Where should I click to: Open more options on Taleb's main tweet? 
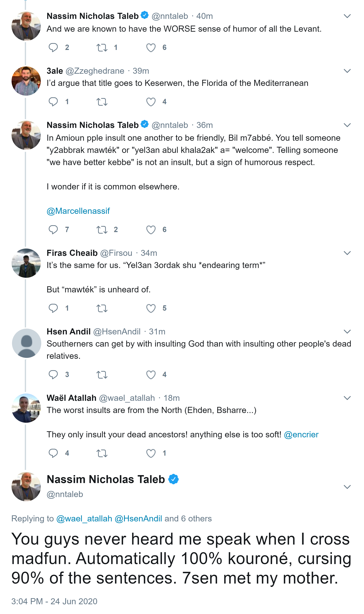click(x=347, y=487)
